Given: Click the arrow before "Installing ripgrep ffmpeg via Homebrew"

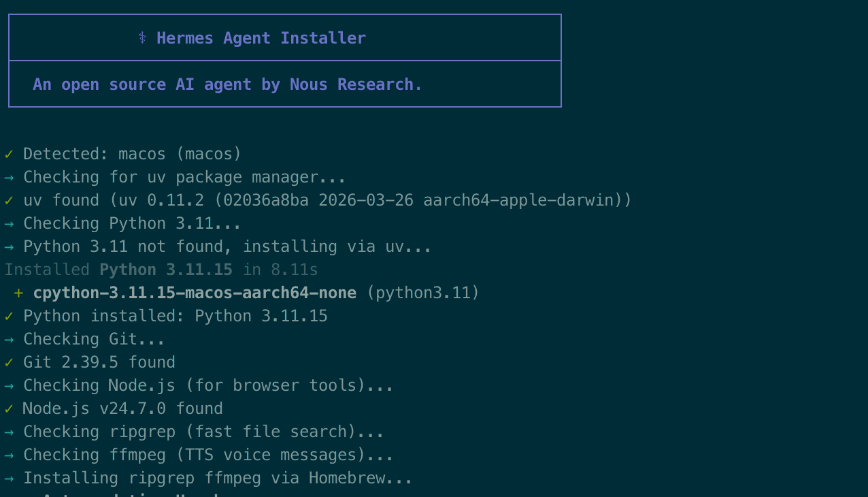Looking at the screenshot, I should [x=9, y=479].
